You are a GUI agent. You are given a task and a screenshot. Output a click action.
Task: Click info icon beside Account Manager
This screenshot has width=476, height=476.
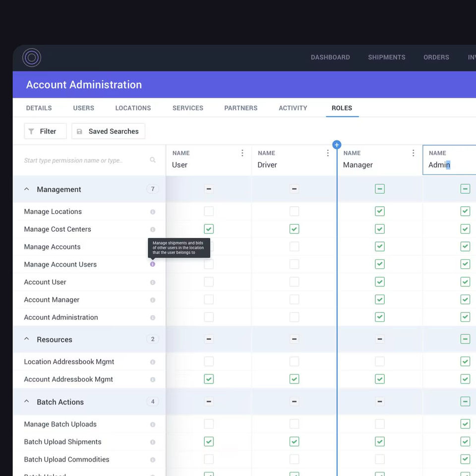[x=153, y=300]
